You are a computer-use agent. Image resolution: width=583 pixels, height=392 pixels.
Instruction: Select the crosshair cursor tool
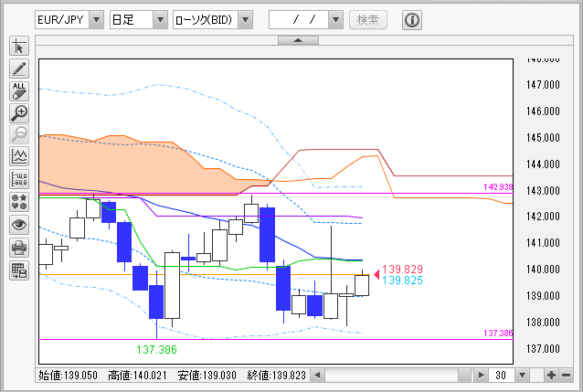[x=19, y=47]
